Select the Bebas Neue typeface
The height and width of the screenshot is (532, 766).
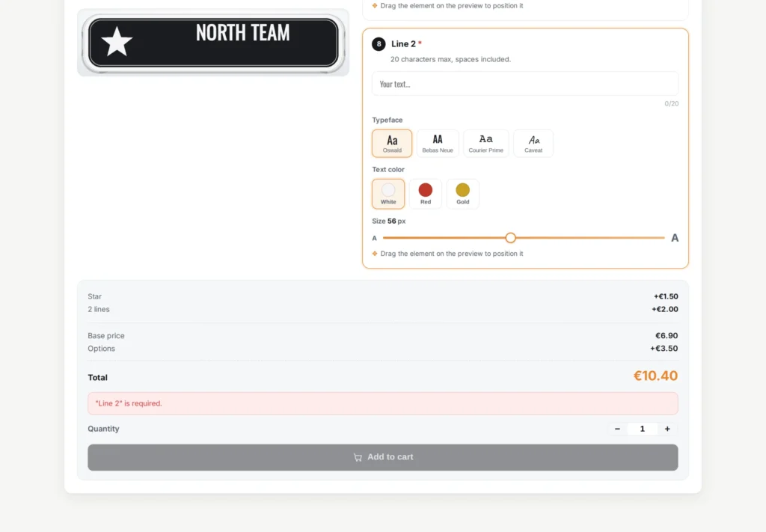pos(438,143)
